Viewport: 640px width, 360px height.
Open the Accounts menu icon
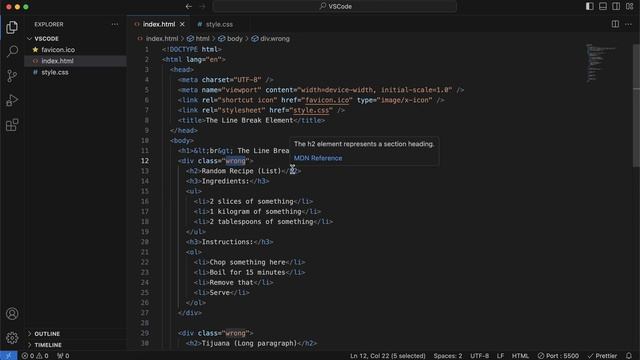(12, 313)
